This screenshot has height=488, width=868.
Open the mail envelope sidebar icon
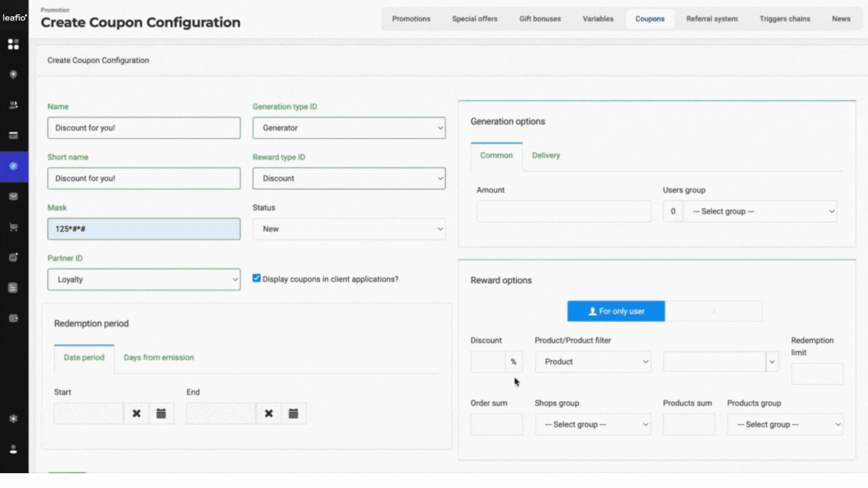13,197
